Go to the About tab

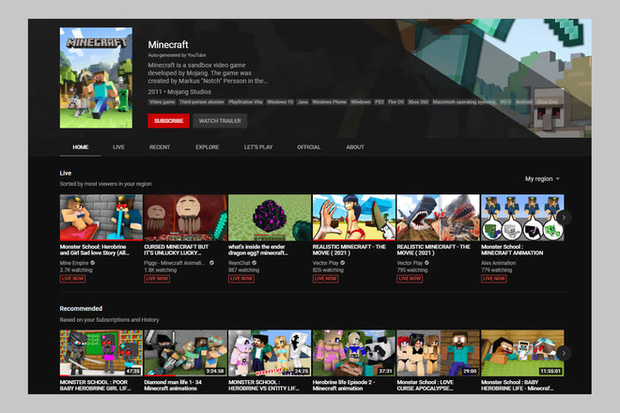(355, 147)
